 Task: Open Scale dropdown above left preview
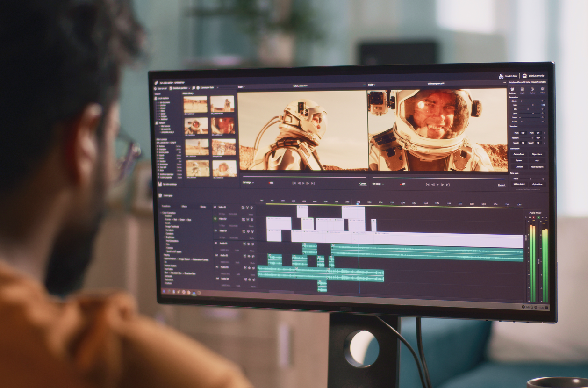[241, 87]
